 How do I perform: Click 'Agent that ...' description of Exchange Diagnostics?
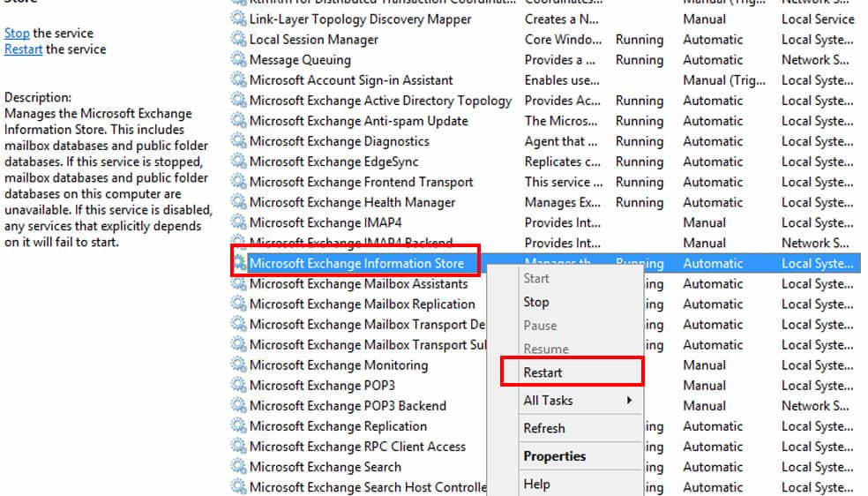click(561, 141)
